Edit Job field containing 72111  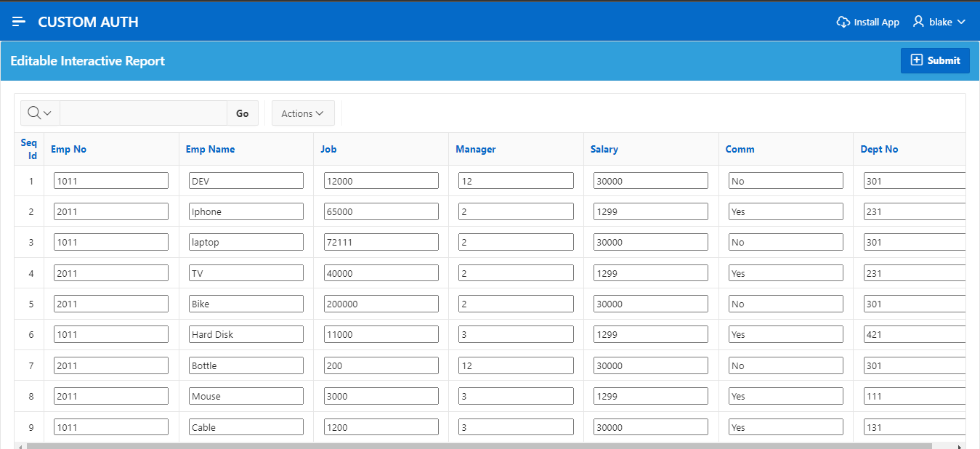[381, 242]
